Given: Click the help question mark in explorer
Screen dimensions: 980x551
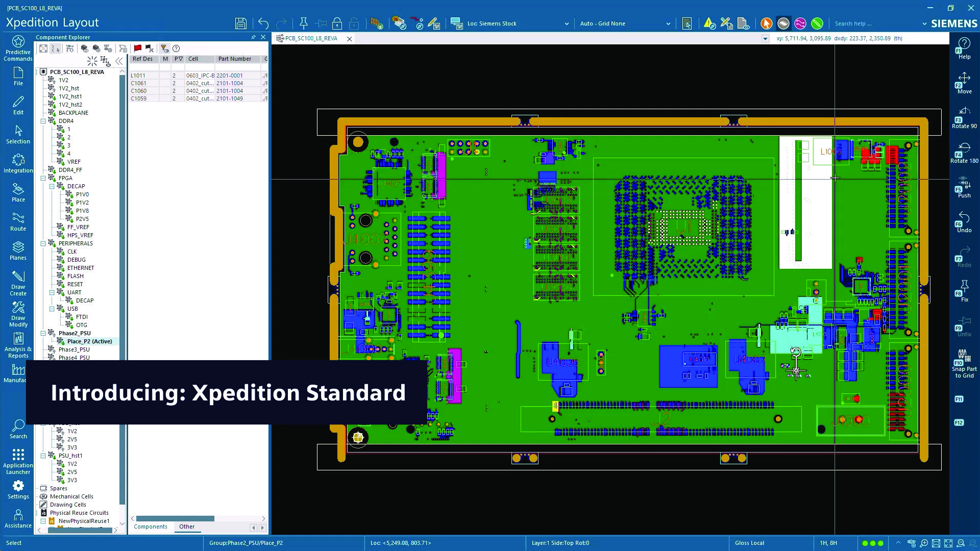Looking at the screenshot, I should coord(176,48).
